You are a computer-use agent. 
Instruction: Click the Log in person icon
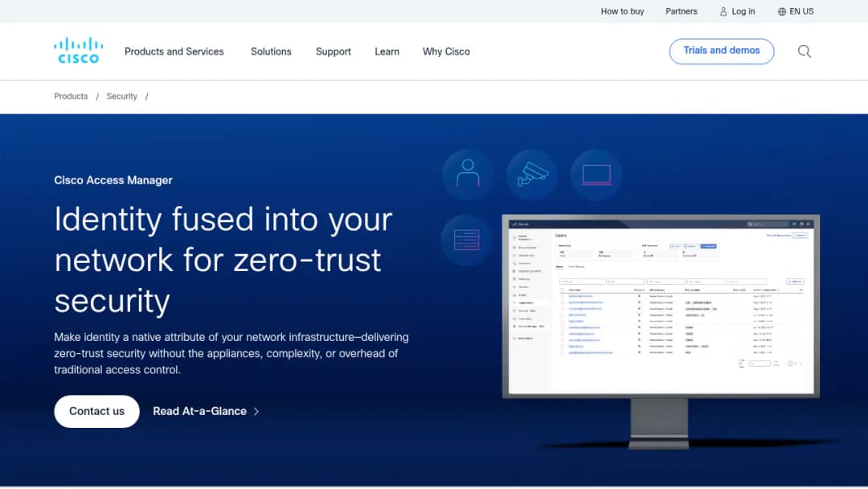[723, 11]
